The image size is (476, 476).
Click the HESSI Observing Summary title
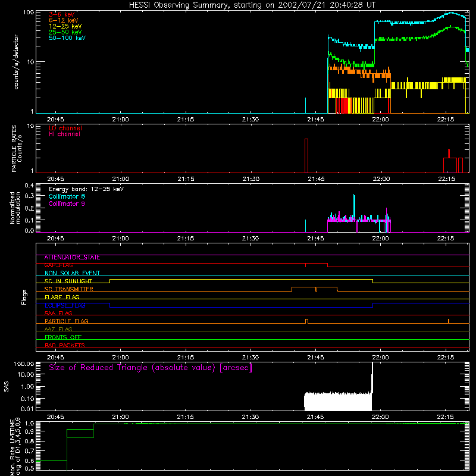[x=252, y=5]
